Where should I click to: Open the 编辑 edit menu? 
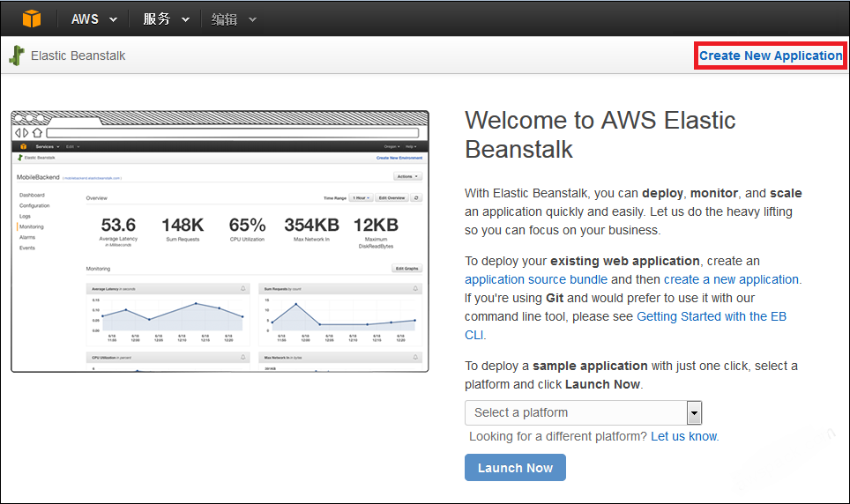(234, 19)
